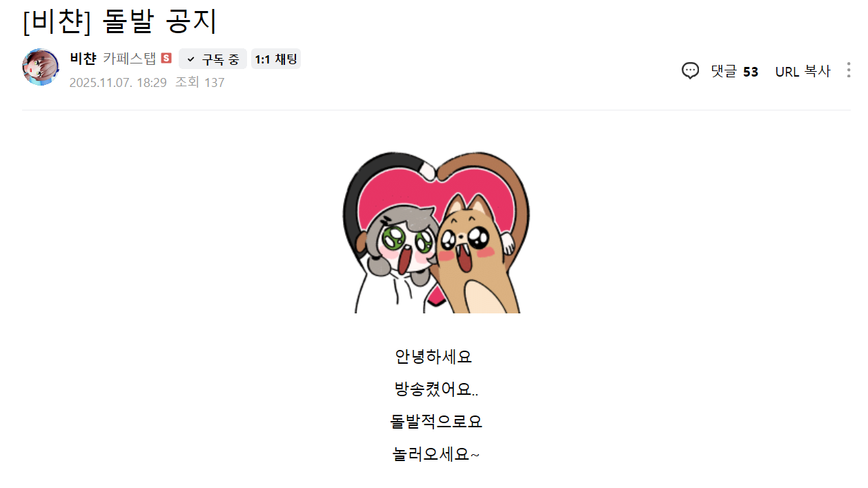The width and height of the screenshot is (868, 488).
Task: Toggle the 구독 중 subscription button
Action: 213,59
